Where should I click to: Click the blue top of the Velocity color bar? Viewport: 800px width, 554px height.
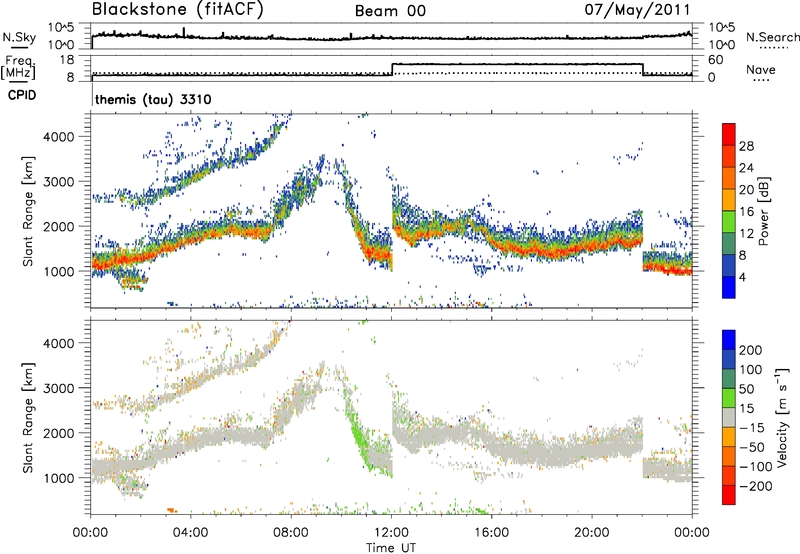coord(729,340)
